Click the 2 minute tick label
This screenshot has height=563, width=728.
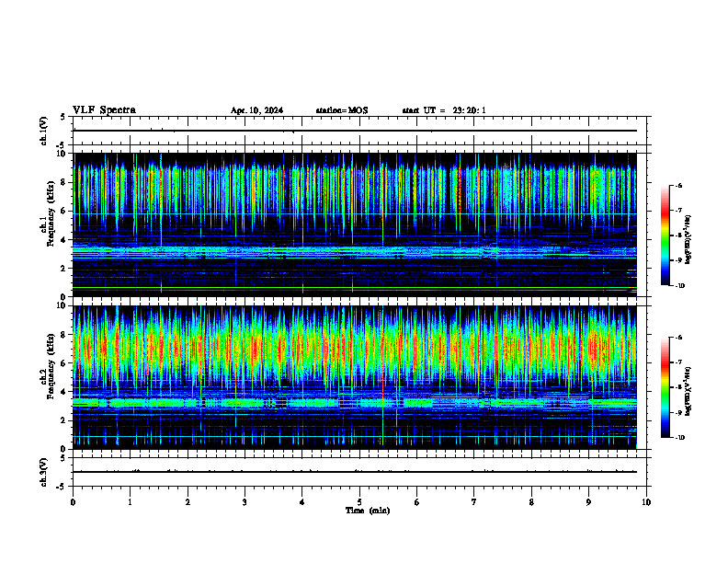(188, 502)
